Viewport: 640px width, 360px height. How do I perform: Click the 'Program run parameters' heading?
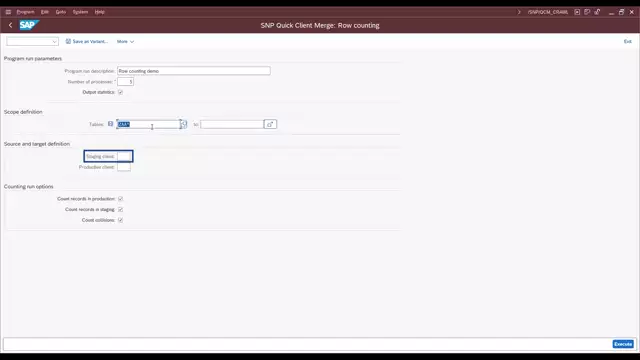coord(33,59)
